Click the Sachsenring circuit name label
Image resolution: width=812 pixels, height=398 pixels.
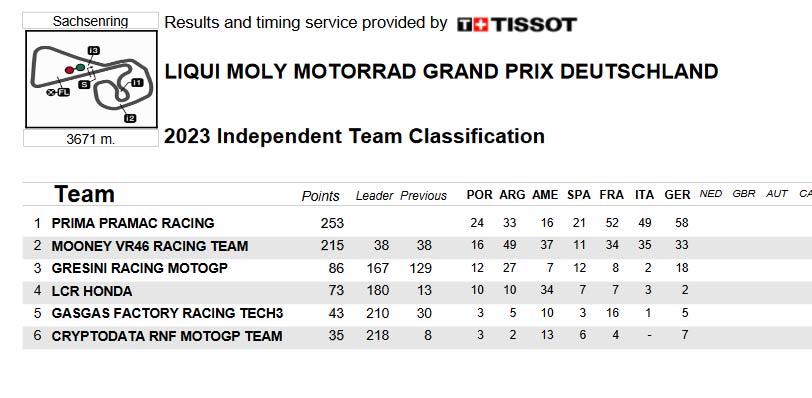(91, 21)
